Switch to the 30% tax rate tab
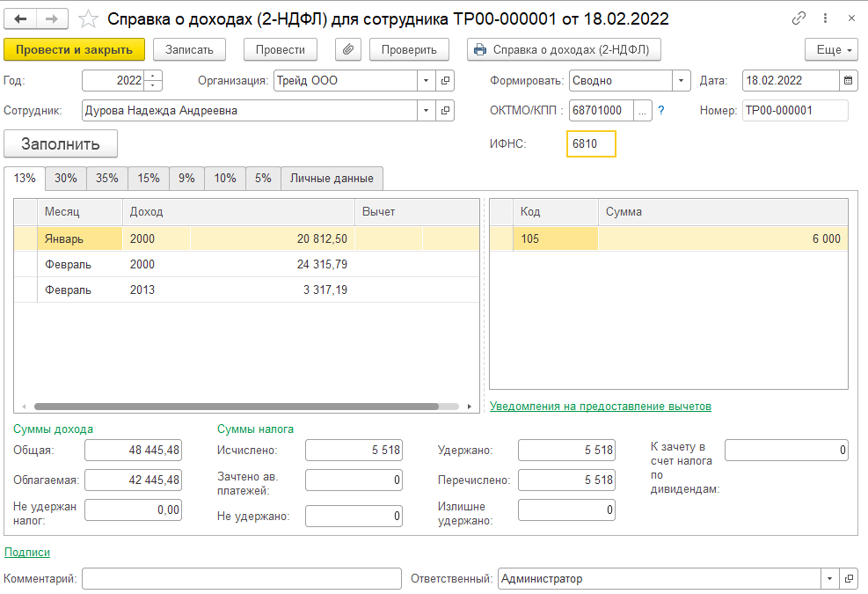 click(x=66, y=179)
